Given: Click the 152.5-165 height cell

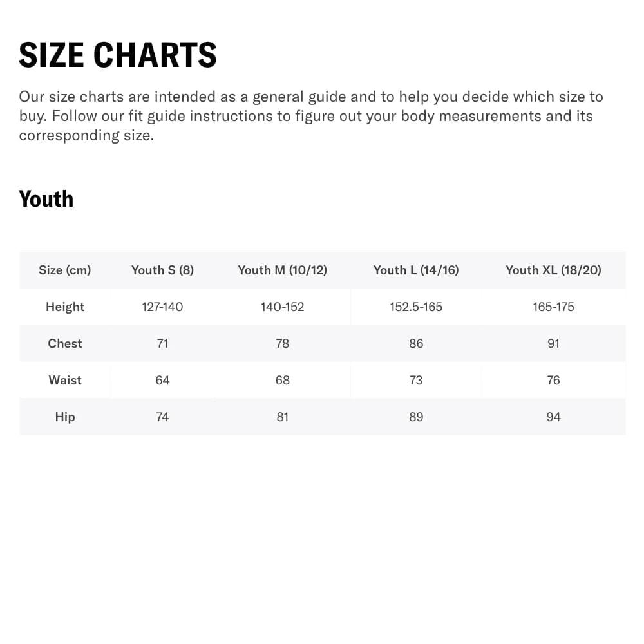Looking at the screenshot, I should click(416, 307).
